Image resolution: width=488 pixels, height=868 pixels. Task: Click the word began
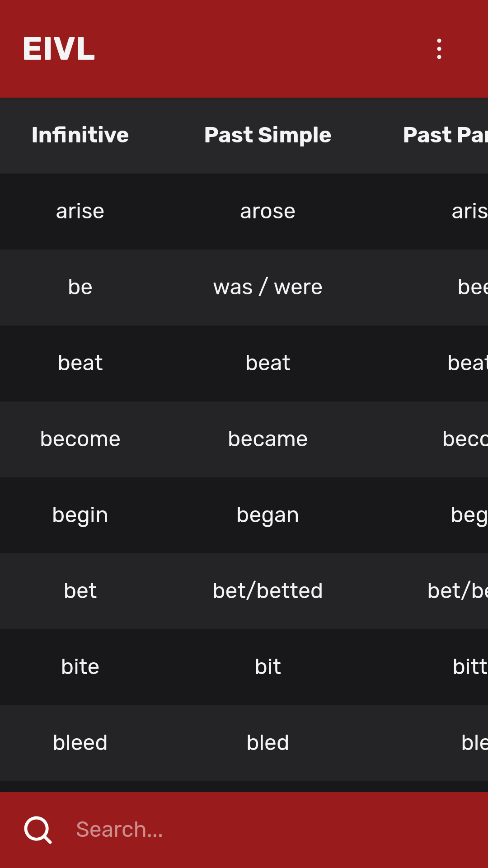pyautogui.click(x=267, y=515)
